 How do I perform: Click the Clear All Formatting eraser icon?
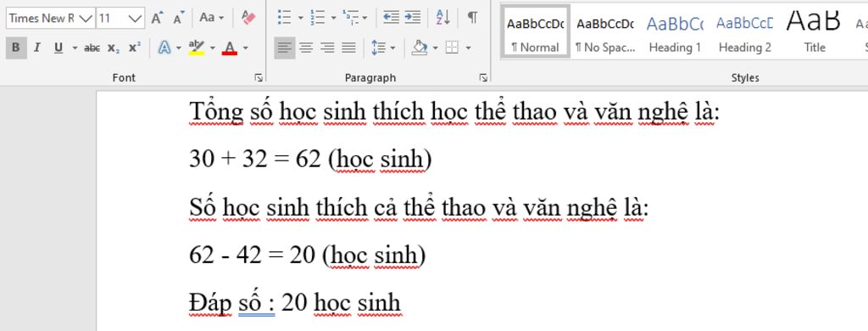click(x=248, y=18)
